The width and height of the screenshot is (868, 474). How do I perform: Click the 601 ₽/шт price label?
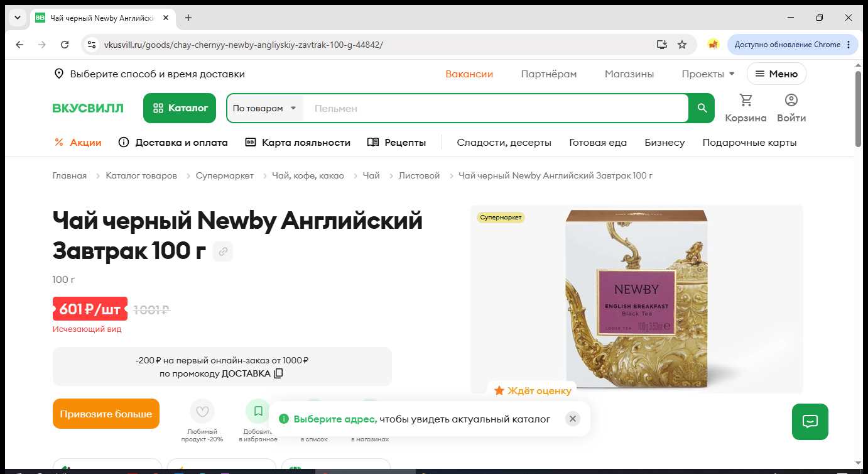tap(90, 309)
